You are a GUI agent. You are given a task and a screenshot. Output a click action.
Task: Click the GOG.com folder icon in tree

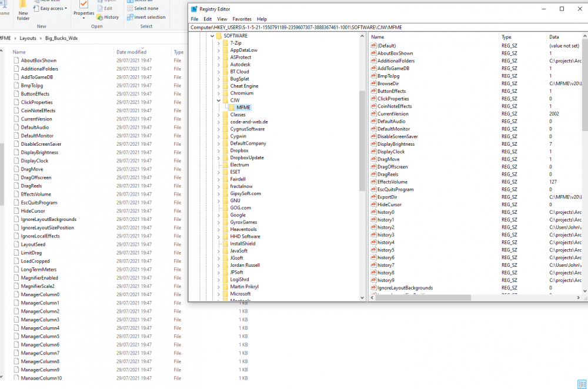(x=225, y=208)
